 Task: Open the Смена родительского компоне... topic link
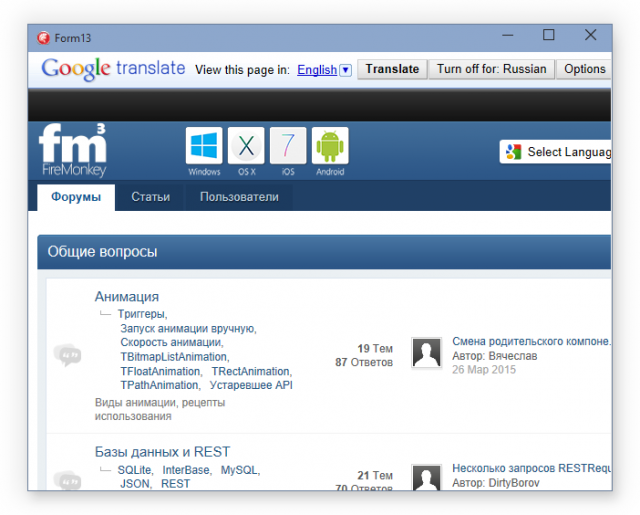point(531,341)
